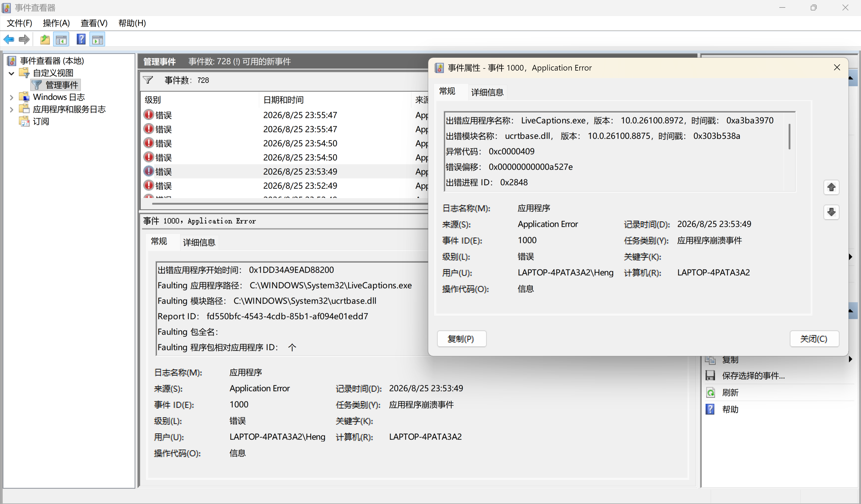The image size is (861, 504).
Task: Show next event with down arrow button
Action: 831,212
